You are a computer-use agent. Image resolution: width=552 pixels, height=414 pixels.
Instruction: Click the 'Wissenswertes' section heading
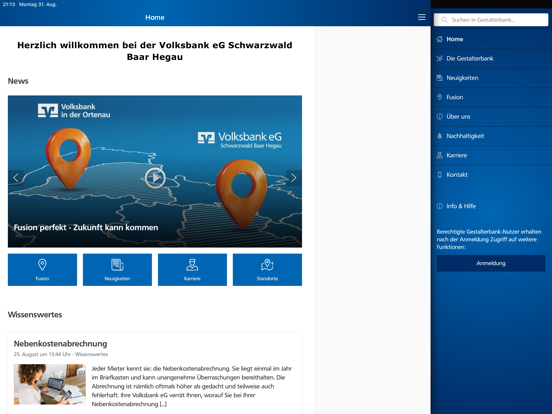point(35,315)
